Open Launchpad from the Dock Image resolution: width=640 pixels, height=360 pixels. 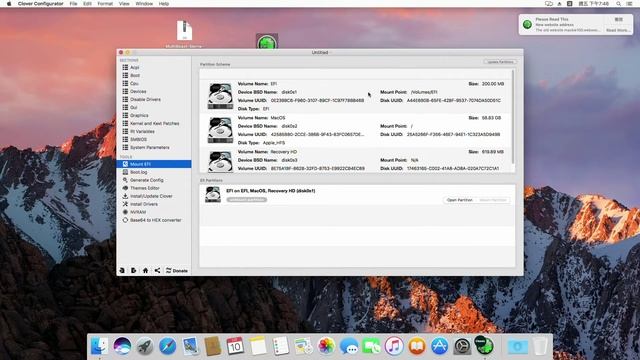coord(144,346)
